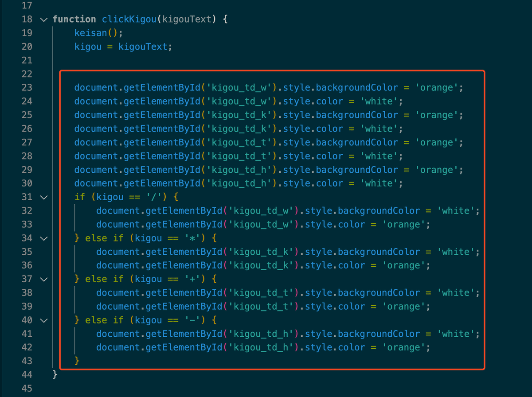Click 'kigou_td_k' string on line 35
This screenshot has height=397, width=532.
pos(261,252)
